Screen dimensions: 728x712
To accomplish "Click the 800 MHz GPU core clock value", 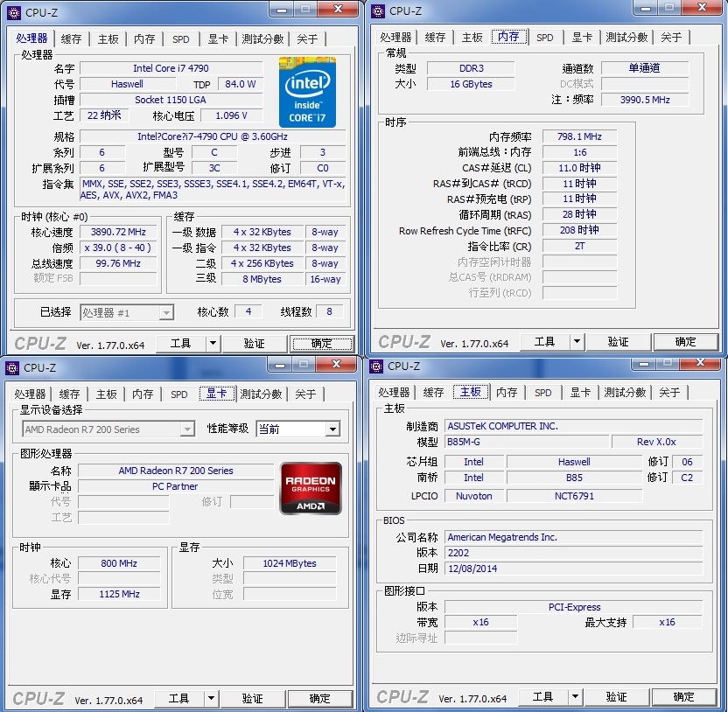I will pos(119,563).
